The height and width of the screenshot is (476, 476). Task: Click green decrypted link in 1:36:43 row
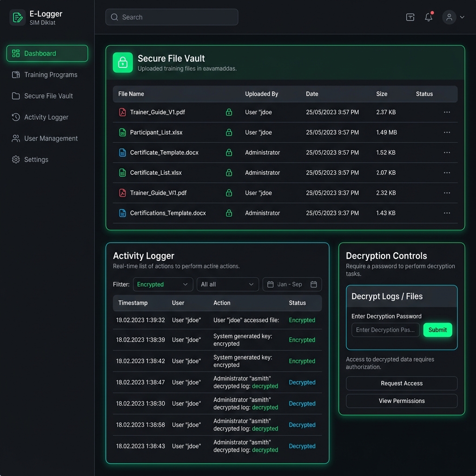[265, 450]
